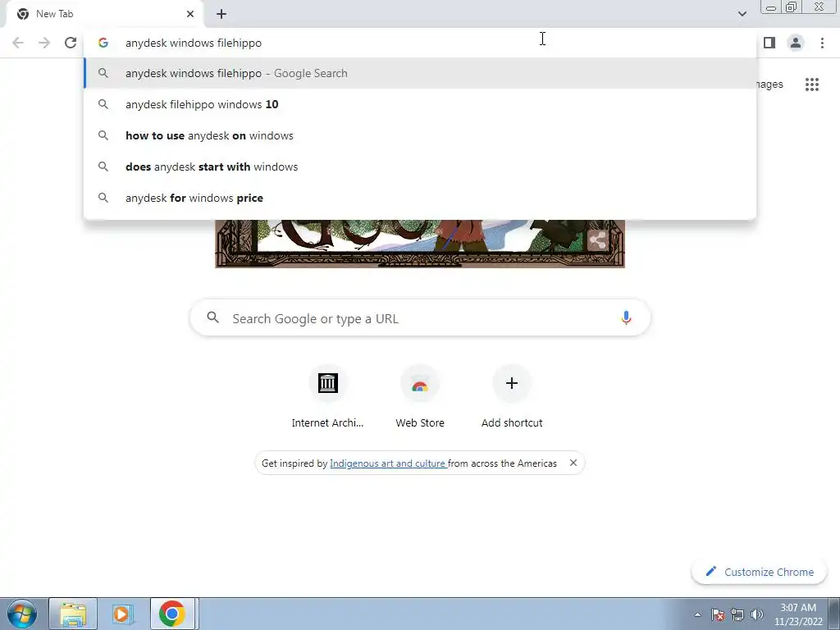The width and height of the screenshot is (840, 630).
Task: Click the browser back arrow
Action: 18,43
